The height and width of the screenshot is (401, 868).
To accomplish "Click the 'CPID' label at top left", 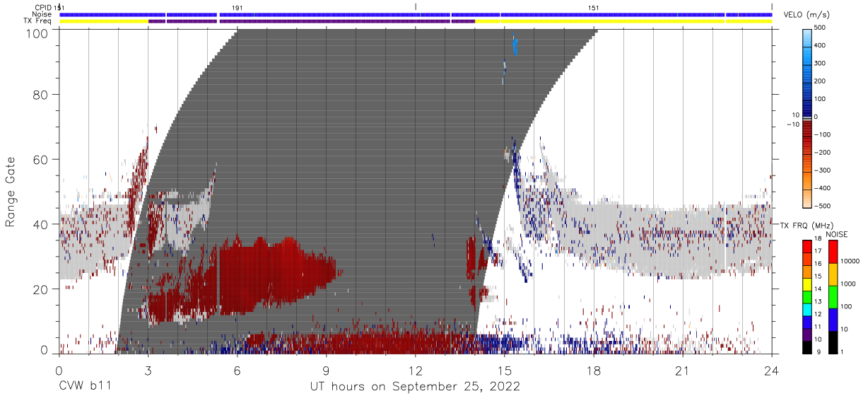I will point(43,7).
